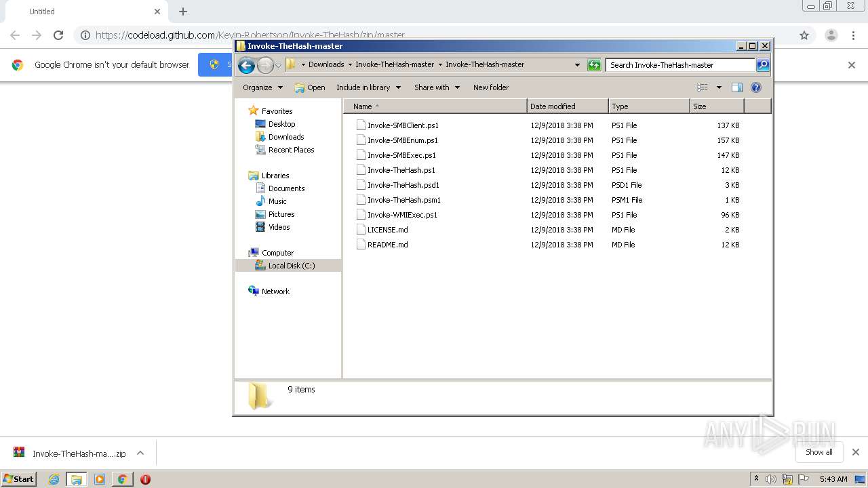
Task: Open the Organize dropdown menu
Action: coord(262,87)
